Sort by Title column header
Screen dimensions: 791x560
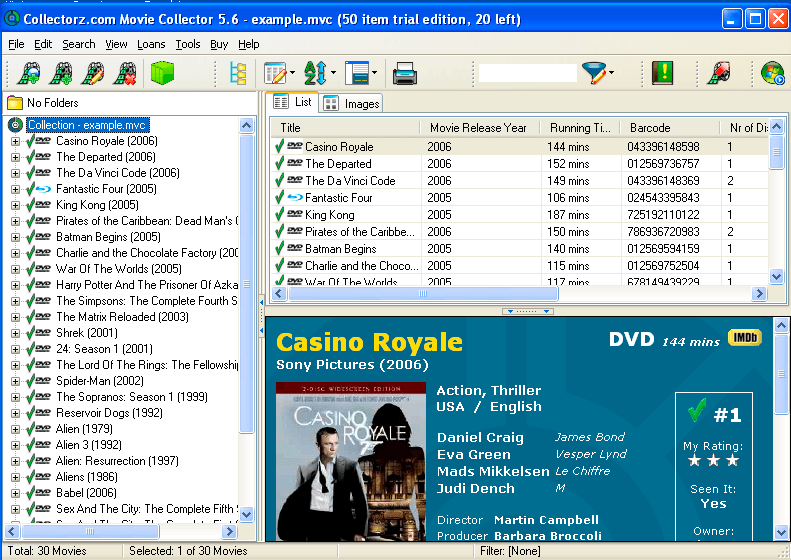pyautogui.click(x=346, y=128)
